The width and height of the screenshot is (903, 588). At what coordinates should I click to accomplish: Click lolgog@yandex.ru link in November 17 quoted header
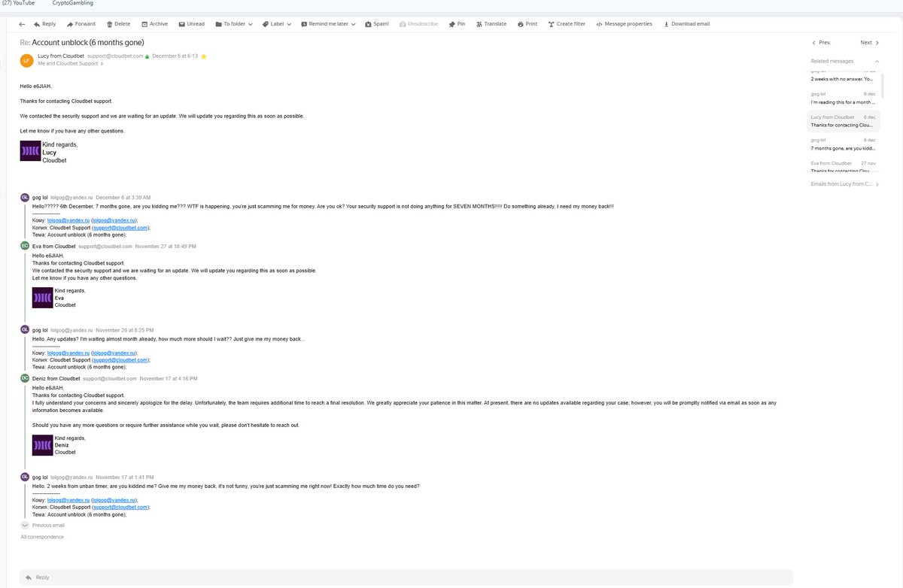point(68,500)
